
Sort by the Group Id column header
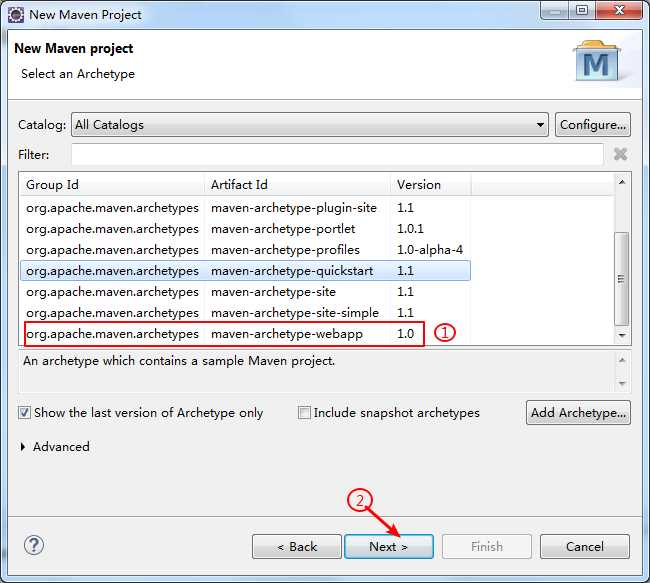click(112, 185)
